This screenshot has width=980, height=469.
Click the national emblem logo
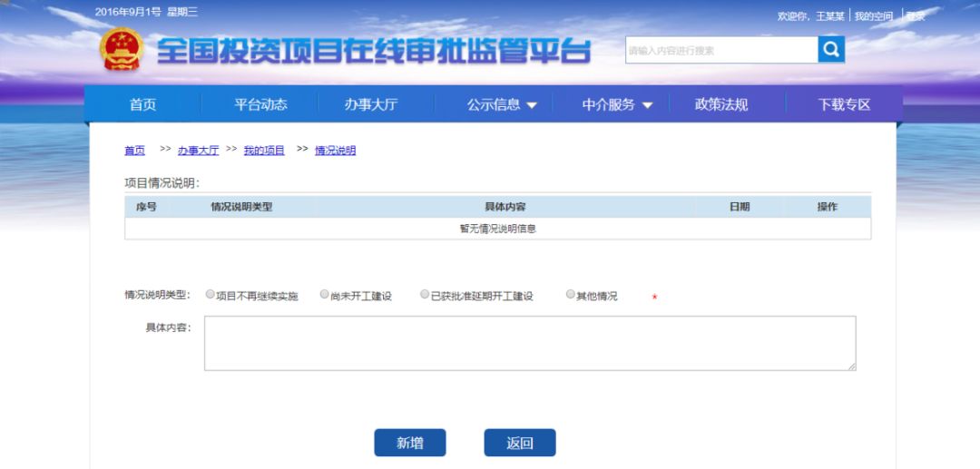tap(121, 50)
